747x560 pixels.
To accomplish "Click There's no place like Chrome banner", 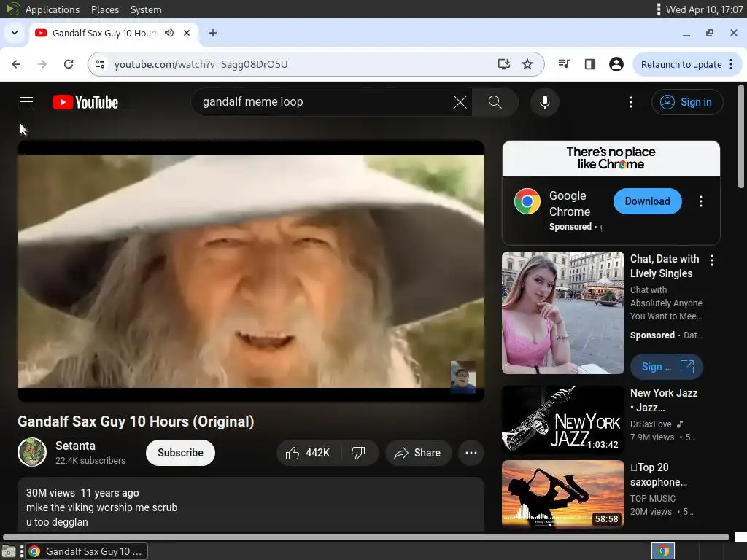I will (x=611, y=158).
